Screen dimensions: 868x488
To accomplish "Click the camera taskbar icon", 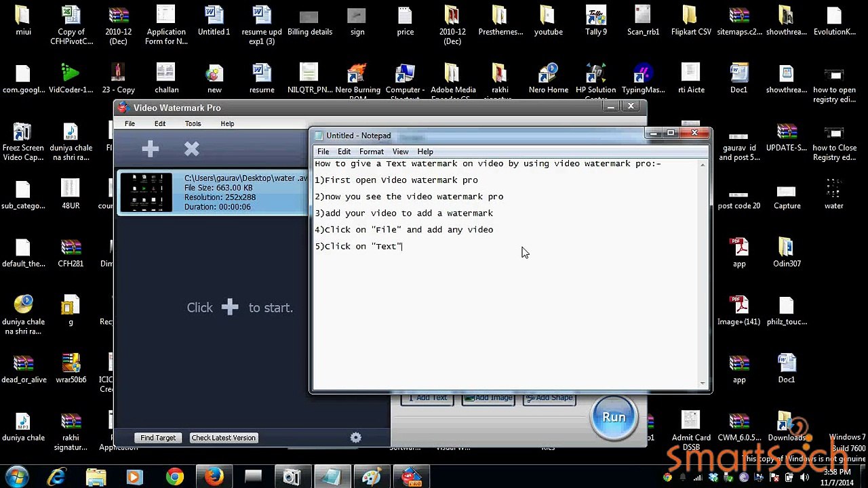I will point(292,477).
